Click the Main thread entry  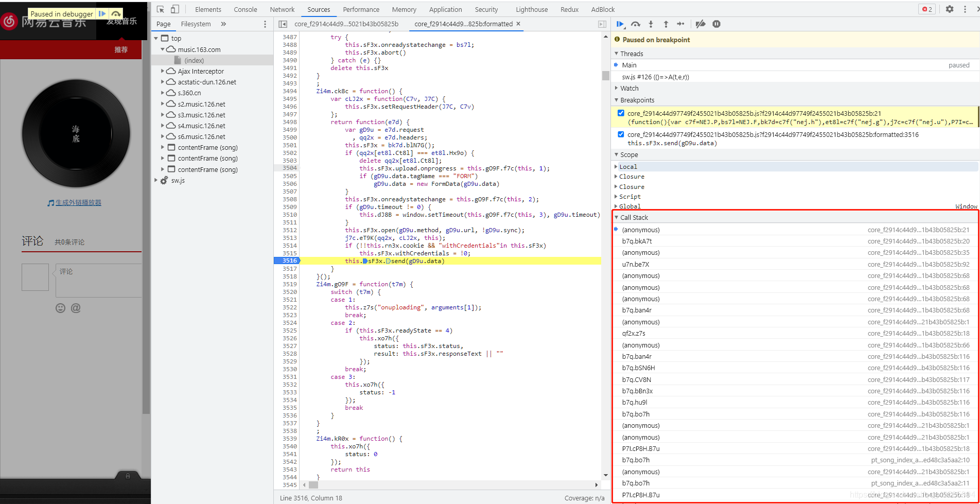795,65
